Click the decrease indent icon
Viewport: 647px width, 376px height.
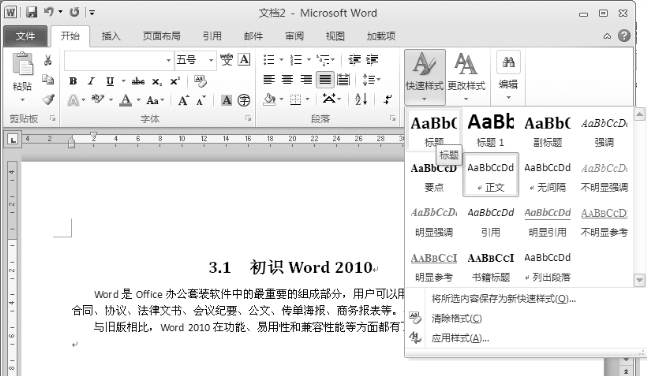point(354,60)
